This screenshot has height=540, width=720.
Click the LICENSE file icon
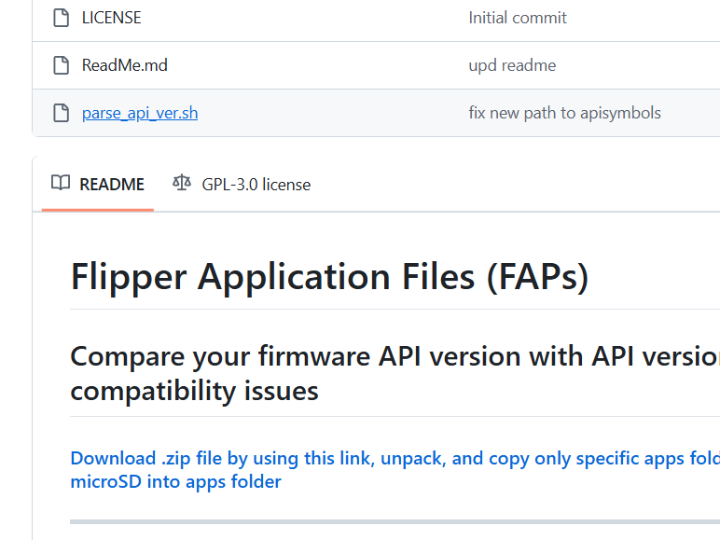61,18
